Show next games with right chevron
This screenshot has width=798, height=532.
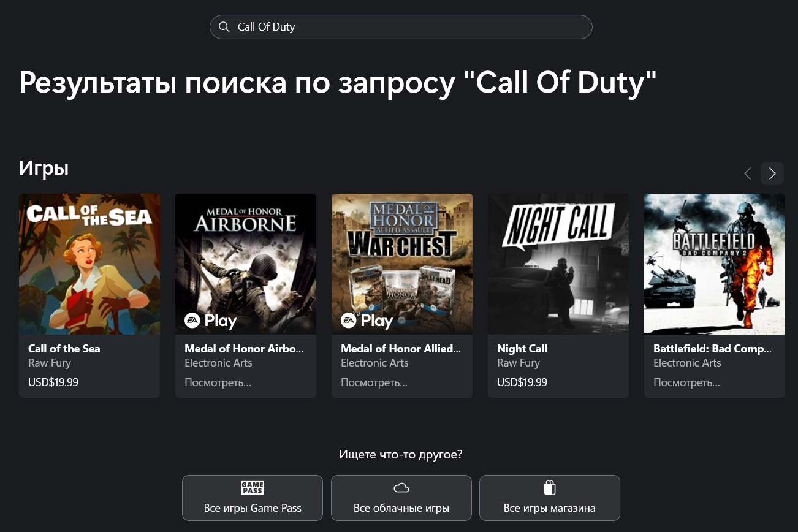(x=772, y=173)
